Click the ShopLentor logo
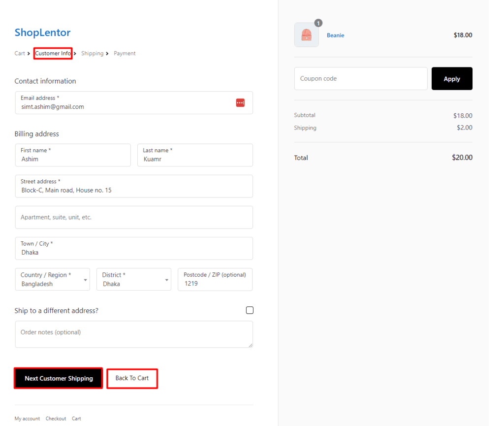 42,33
